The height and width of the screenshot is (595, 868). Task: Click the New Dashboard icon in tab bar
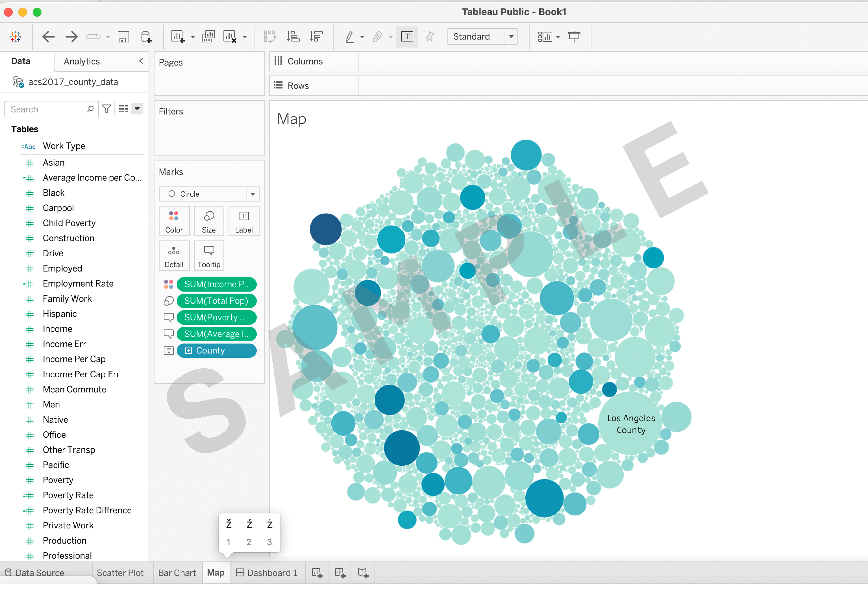click(340, 573)
